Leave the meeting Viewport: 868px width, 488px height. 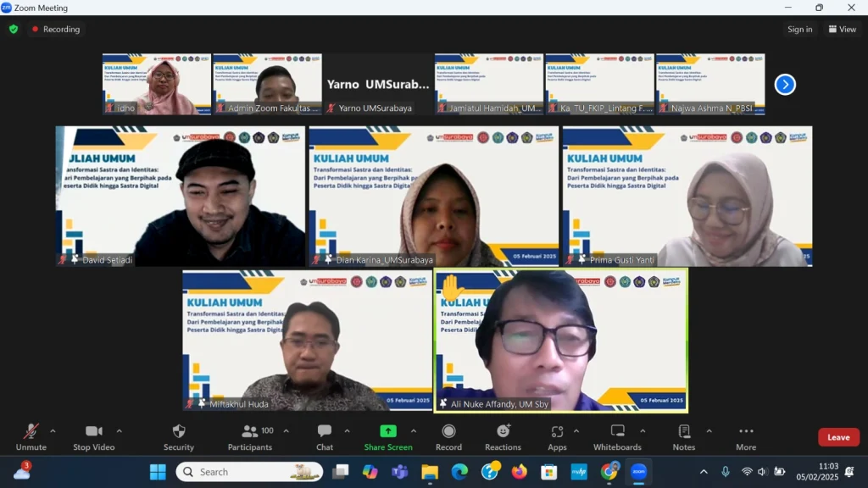[837, 437]
